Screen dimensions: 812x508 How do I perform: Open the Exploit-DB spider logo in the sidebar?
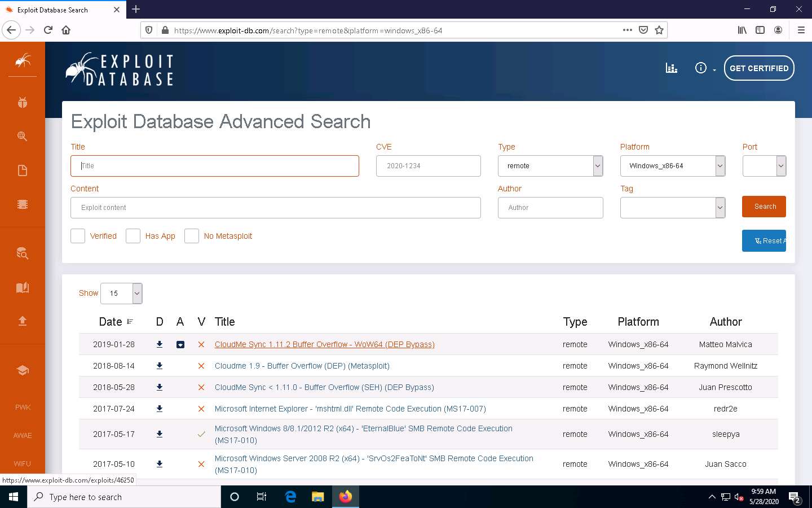pyautogui.click(x=23, y=60)
